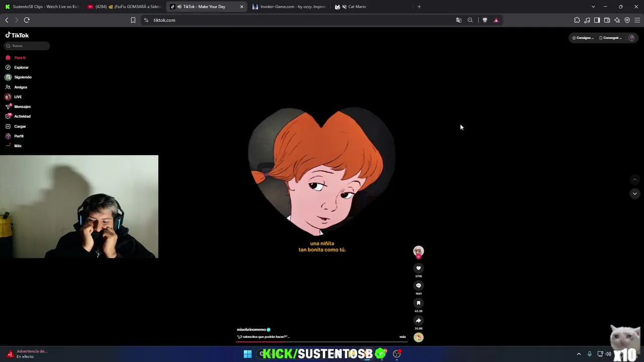Click the Conseguir app button
The image size is (644, 362).
click(610, 38)
